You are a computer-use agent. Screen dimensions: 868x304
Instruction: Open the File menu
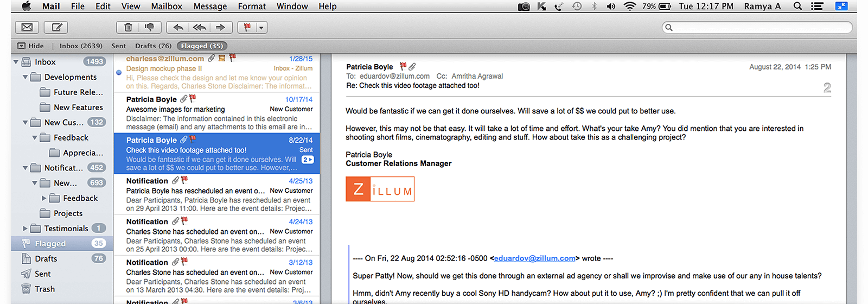pos(78,7)
